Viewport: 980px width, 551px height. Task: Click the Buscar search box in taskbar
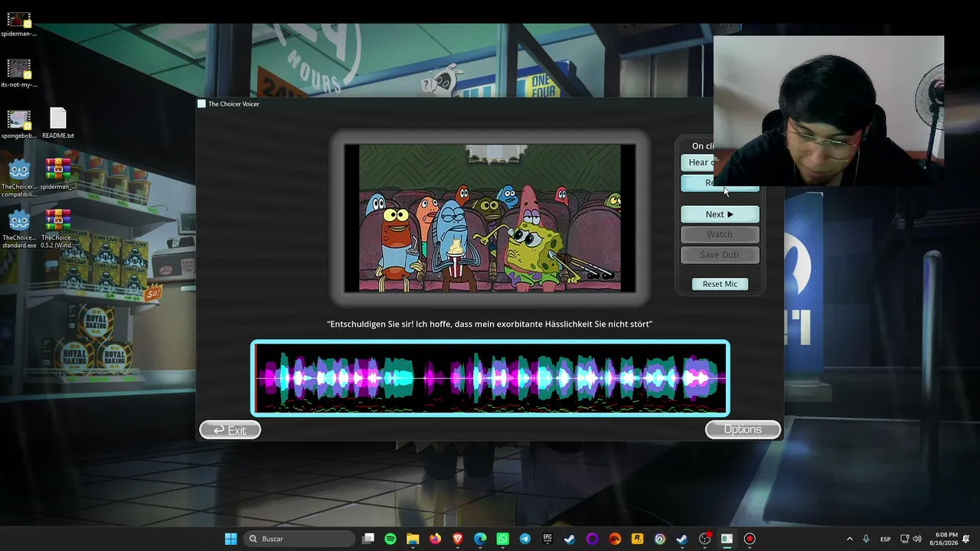[x=299, y=539]
